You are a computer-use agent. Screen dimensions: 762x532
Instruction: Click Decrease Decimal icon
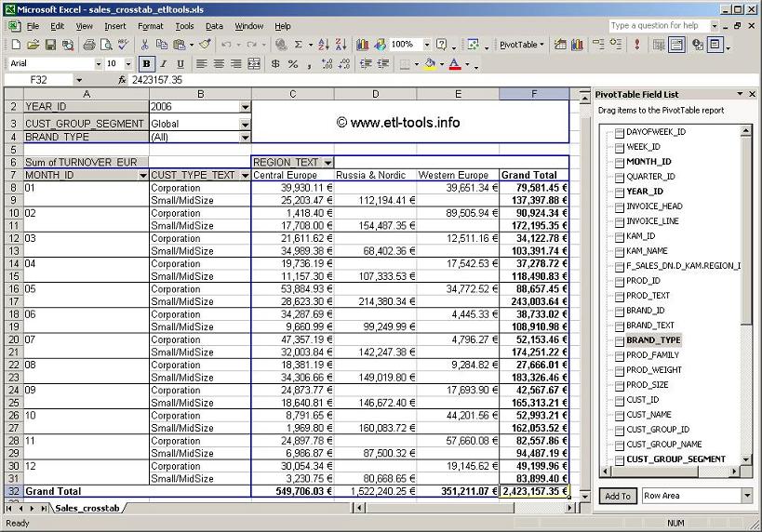pos(344,63)
